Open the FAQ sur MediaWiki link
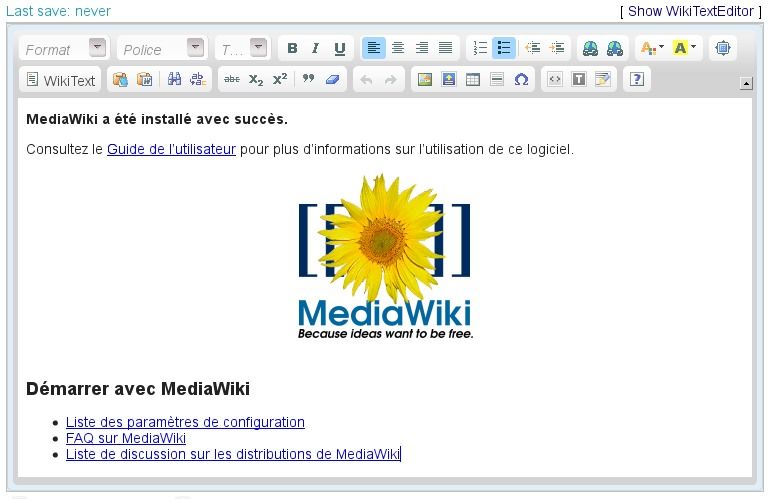The image size is (771, 499). pyautogui.click(x=126, y=438)
